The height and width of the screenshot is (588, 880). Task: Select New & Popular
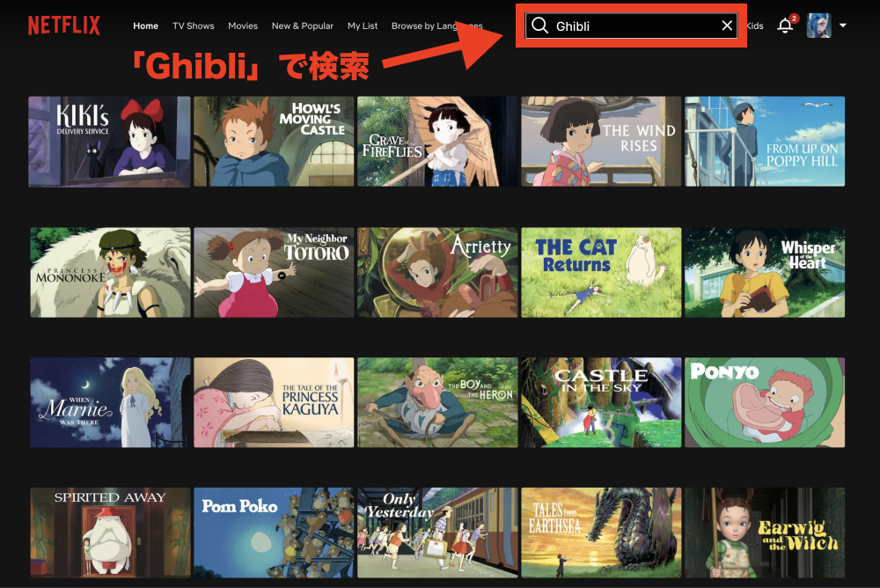(x=303, y=26)
